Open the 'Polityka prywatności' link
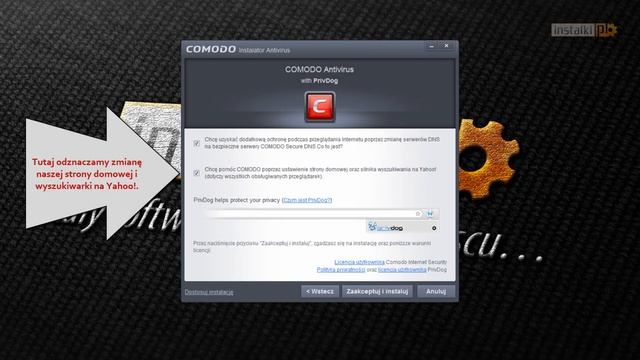The image size is (640, 360). 341,270
